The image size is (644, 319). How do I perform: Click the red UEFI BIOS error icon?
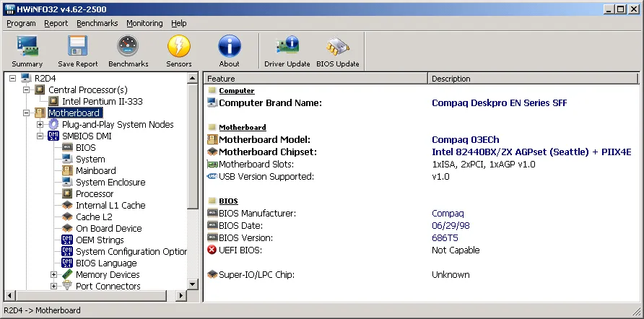(x=212, y=250)
